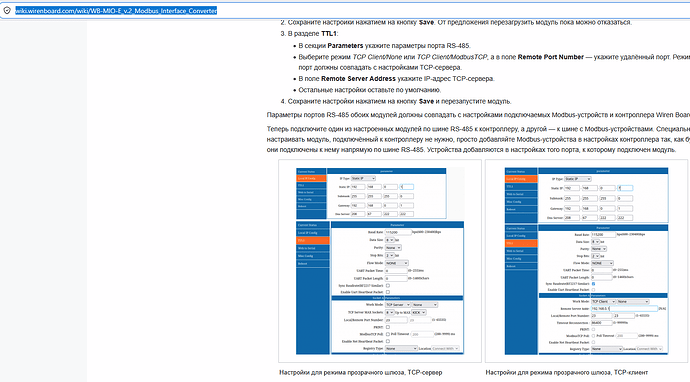Click the site information icon in address bar
The image size is (690, 382).
click(x=7, y=11)
